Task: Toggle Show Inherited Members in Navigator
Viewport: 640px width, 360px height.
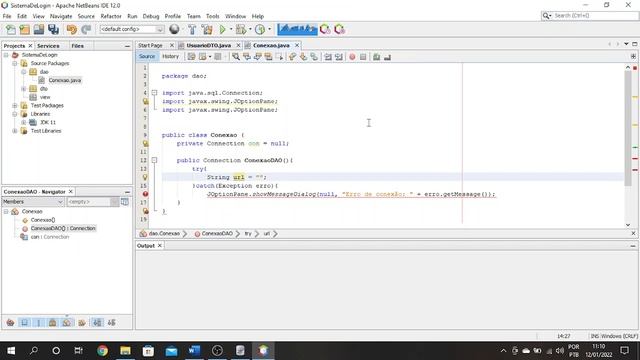Action: [10, 322]
